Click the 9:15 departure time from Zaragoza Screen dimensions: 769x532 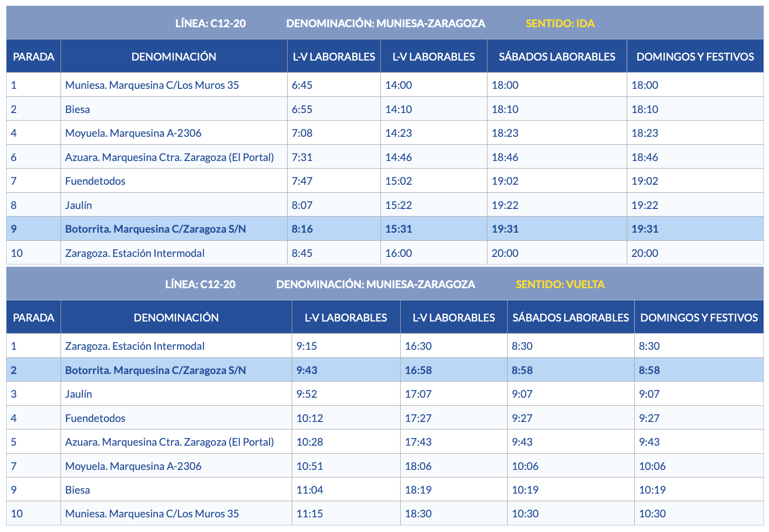(307, 346)
